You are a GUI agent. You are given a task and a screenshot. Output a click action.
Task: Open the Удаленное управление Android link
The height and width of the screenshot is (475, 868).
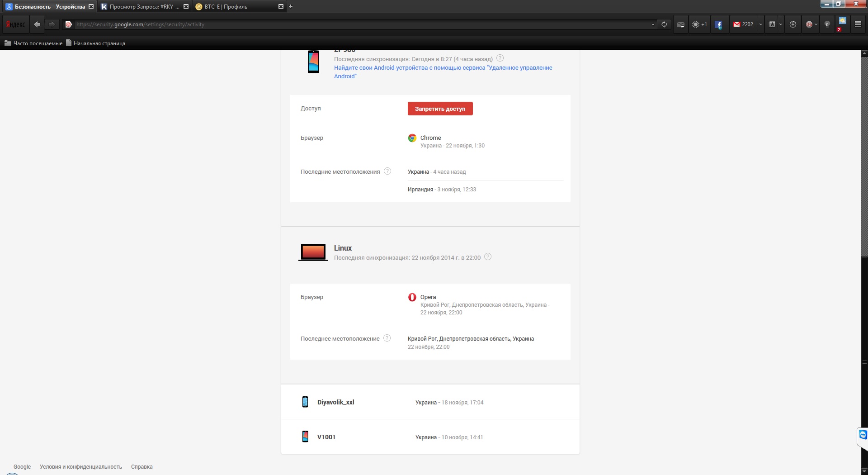[x=443, y=72]
